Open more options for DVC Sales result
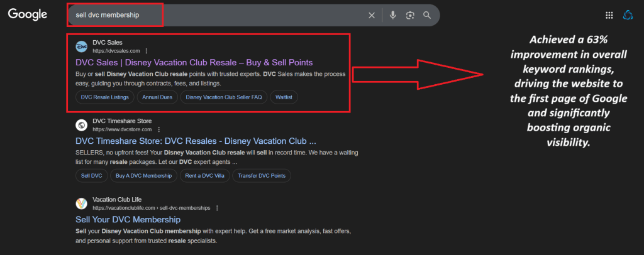Viewport: 644px width, 255px height. click(x=146, y=51)
